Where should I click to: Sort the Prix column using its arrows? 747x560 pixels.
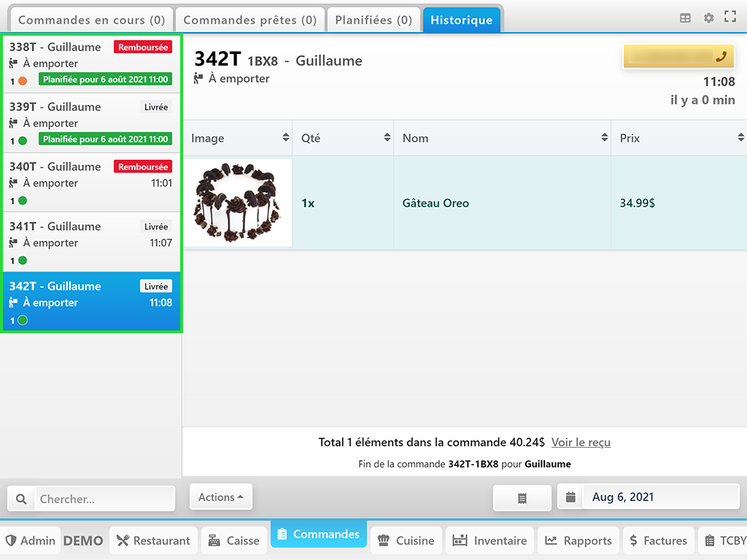click(x=742, y=137)
